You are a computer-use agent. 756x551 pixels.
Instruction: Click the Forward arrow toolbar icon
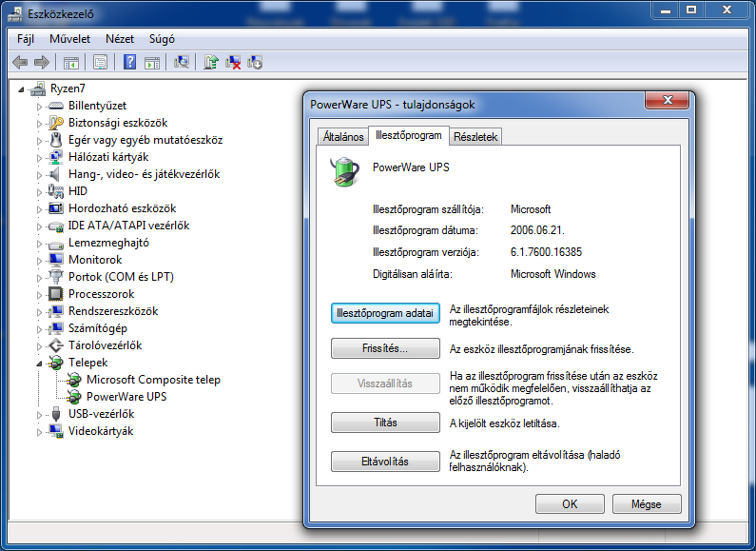(42, 62)
